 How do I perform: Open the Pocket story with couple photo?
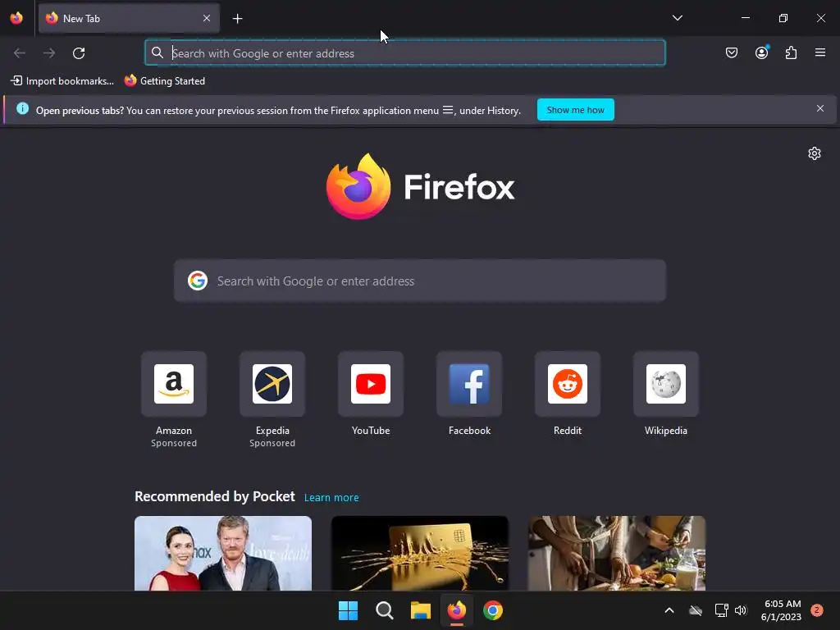point(223,554)
